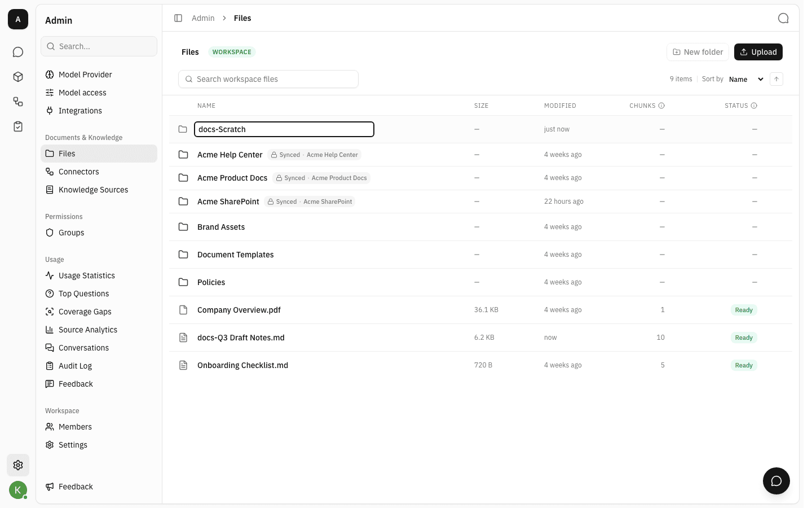Viewport: 812px width, 508px height.
Task: Open Top Questions page
Action: 99,294
